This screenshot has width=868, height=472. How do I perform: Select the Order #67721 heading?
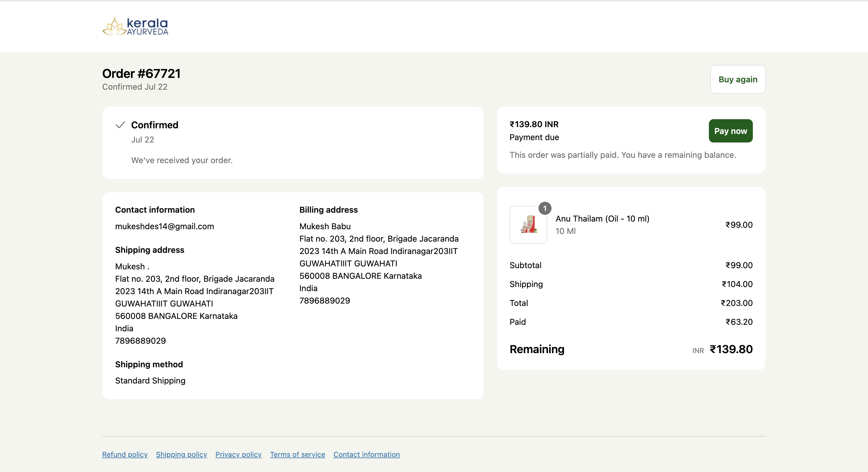(x=141, y=73)
